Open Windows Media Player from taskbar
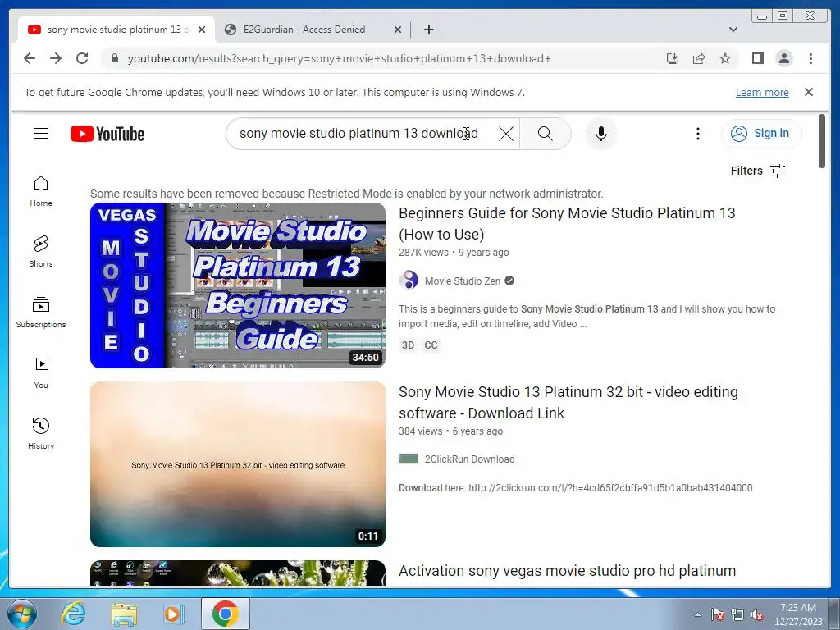 [174, 614]
